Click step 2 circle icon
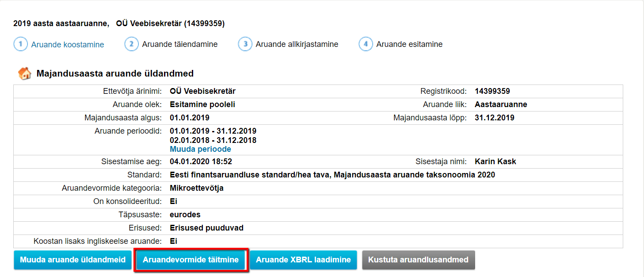The image size is (644, 277). pos(132,44)
